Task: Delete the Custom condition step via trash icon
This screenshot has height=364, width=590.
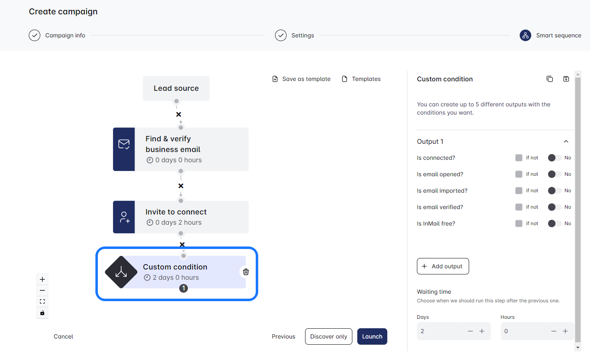Action: coord(246,272)
